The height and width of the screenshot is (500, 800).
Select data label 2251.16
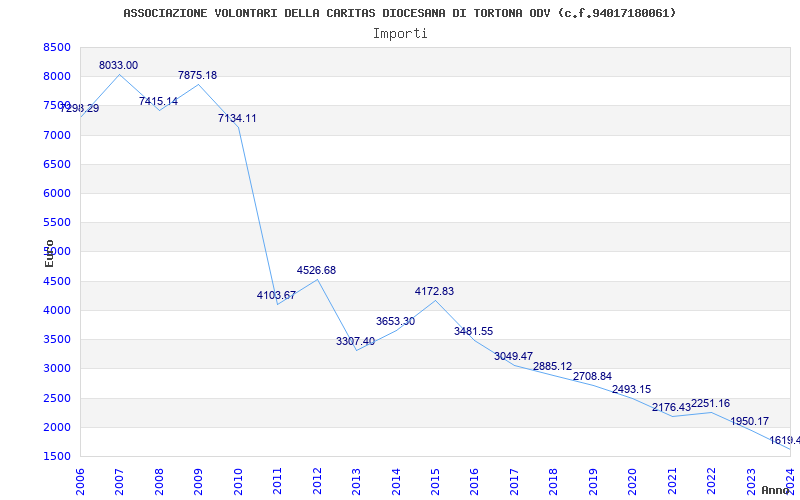(x=710, y=404)
